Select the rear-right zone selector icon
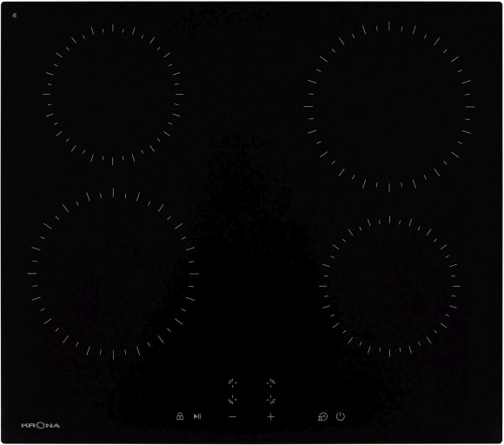This screenshot has height=445, width=504. (271, 382)
